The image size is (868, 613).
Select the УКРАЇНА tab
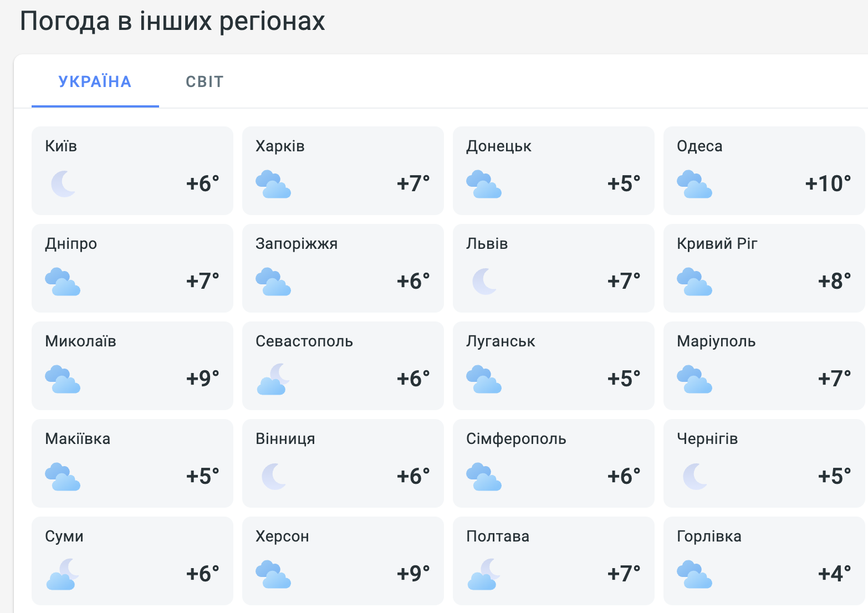click(95, 81)
